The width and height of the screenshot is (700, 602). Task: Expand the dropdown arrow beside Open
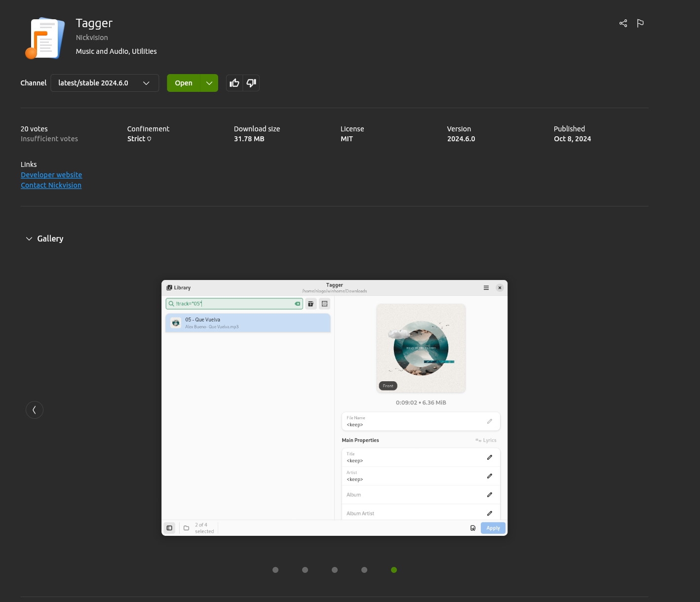[x=209, y=83]
